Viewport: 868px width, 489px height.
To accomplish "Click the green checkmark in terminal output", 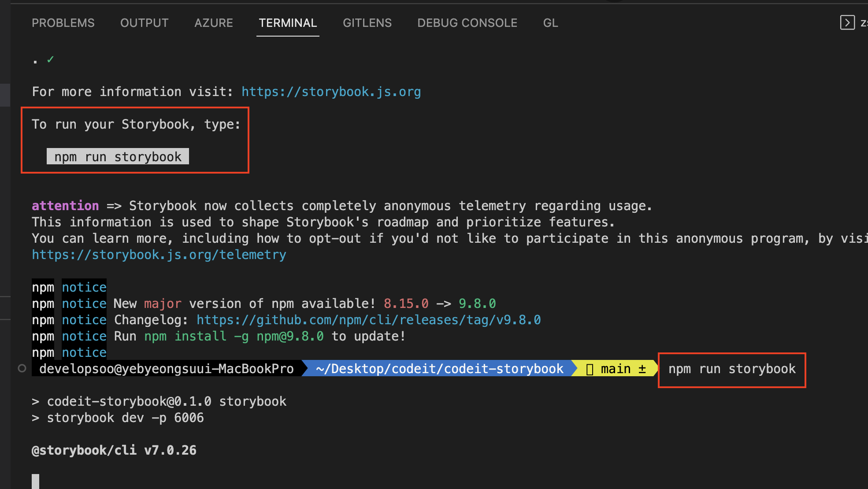I will (50, 59).
